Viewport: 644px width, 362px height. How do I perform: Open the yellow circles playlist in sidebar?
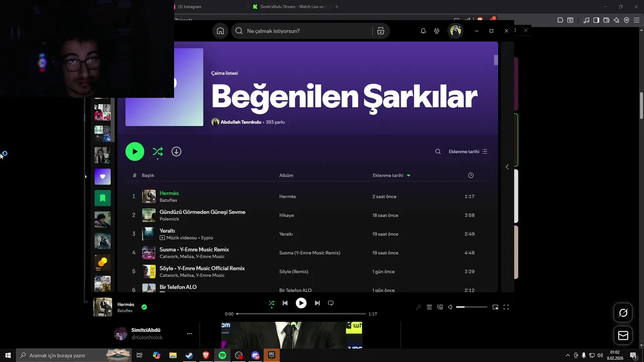pos(103,262)
